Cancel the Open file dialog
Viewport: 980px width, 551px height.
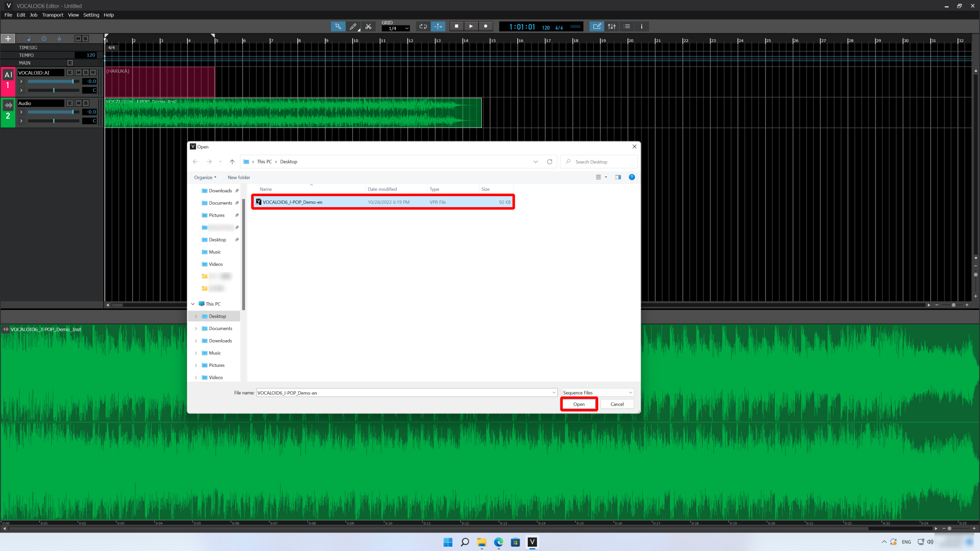coord(617,404)
